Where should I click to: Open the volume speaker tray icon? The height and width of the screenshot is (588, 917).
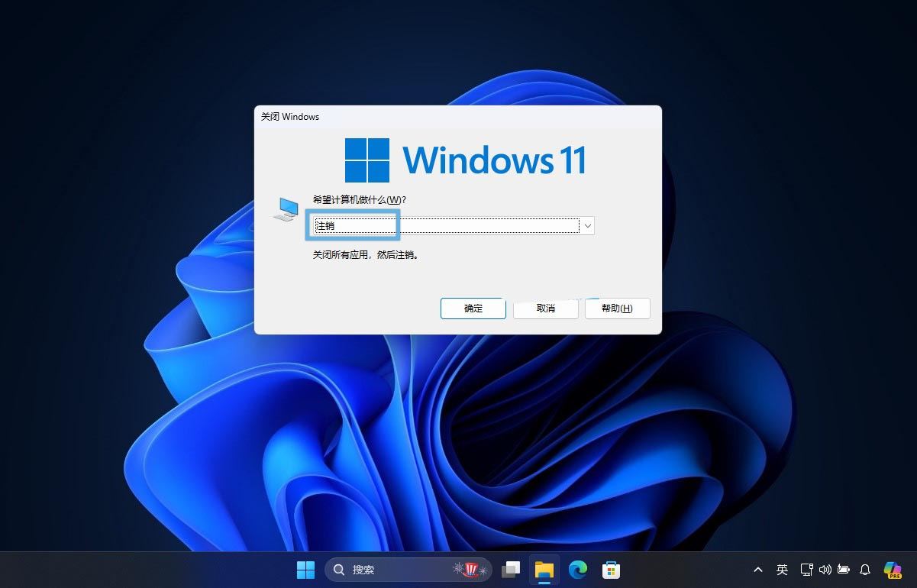click(825, 570)
